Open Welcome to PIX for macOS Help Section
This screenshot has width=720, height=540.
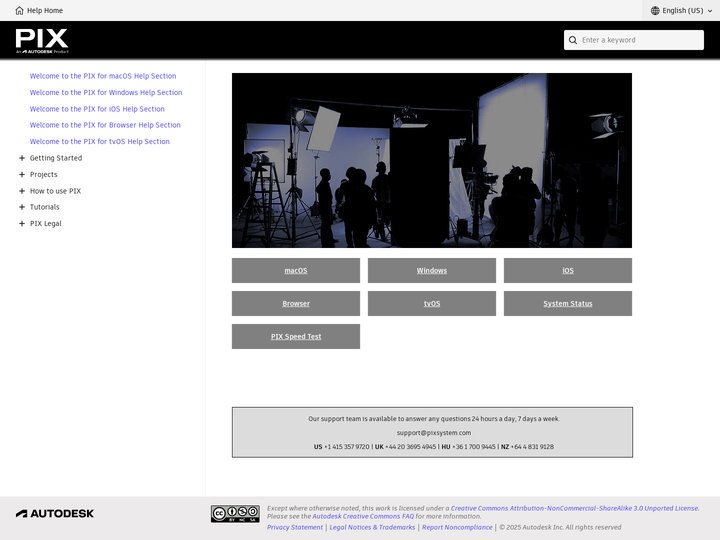click(x=103, y=76)
